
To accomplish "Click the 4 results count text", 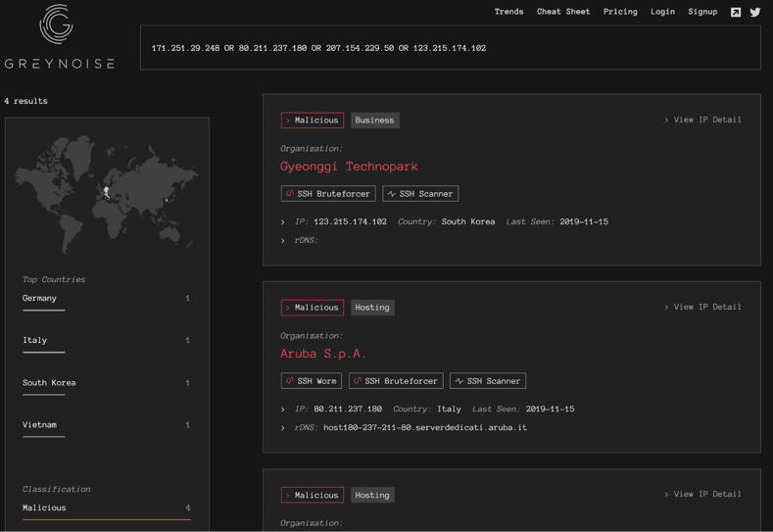I will [x=26, y=101].
